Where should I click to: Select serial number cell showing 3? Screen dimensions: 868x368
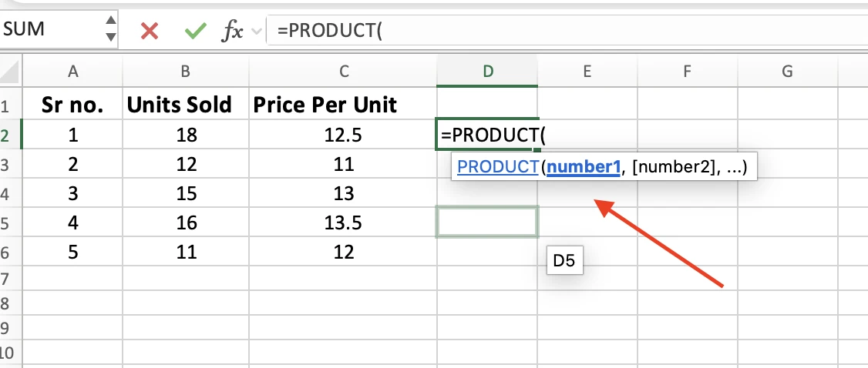pyautogui.click(x=72, y=193)
